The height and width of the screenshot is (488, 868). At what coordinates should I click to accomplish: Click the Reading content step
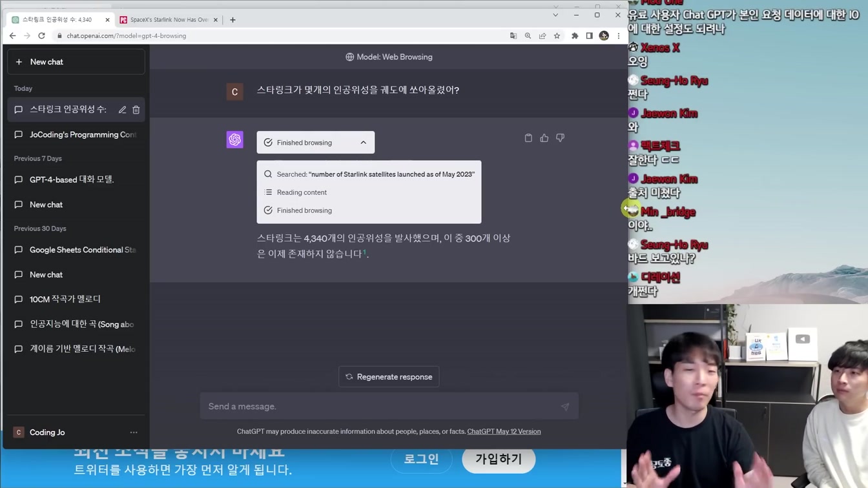[295, 192]
